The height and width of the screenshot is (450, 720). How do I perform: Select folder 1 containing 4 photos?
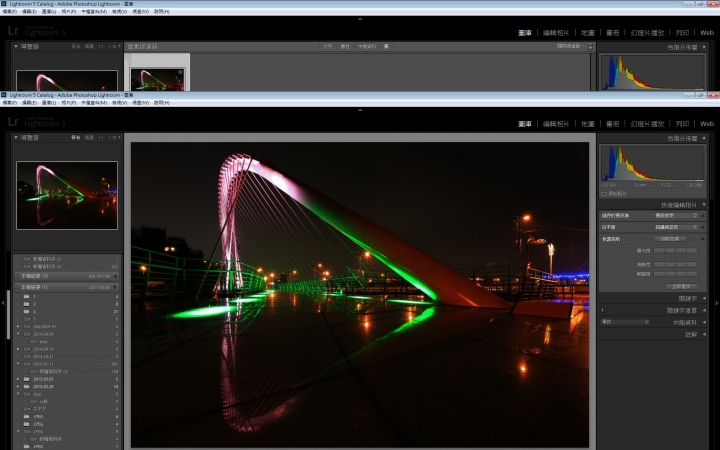click(x=69, y=297)
